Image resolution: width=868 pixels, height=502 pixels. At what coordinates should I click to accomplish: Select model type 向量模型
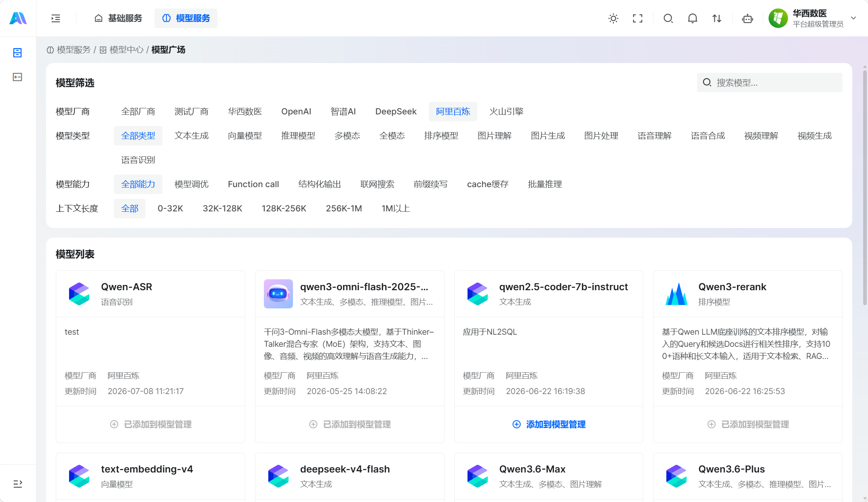click(x=245, y=136)
